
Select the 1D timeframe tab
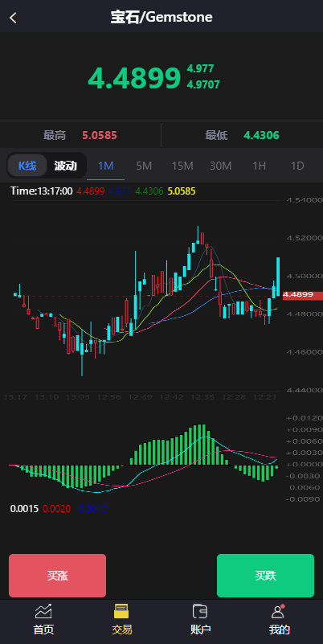[x=297, y=166]
